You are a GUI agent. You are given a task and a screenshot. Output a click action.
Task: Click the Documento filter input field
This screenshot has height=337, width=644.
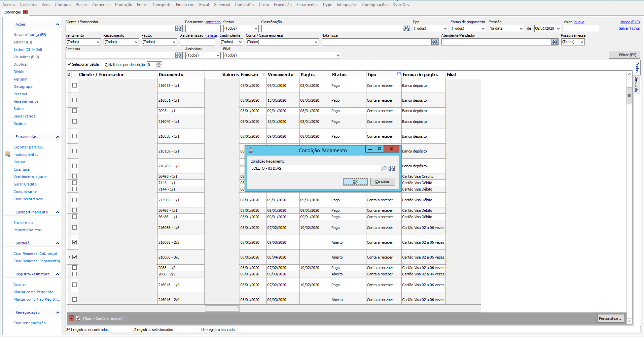coord(203,29)
